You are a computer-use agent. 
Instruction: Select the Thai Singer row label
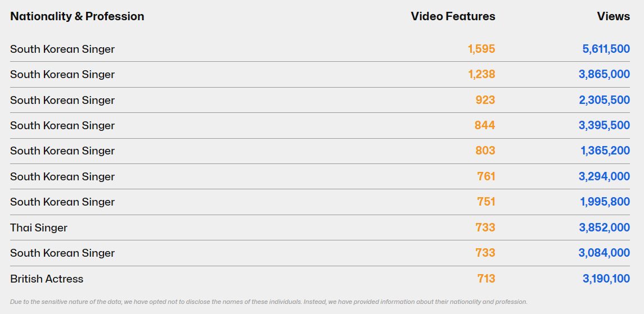pos(39,227)
